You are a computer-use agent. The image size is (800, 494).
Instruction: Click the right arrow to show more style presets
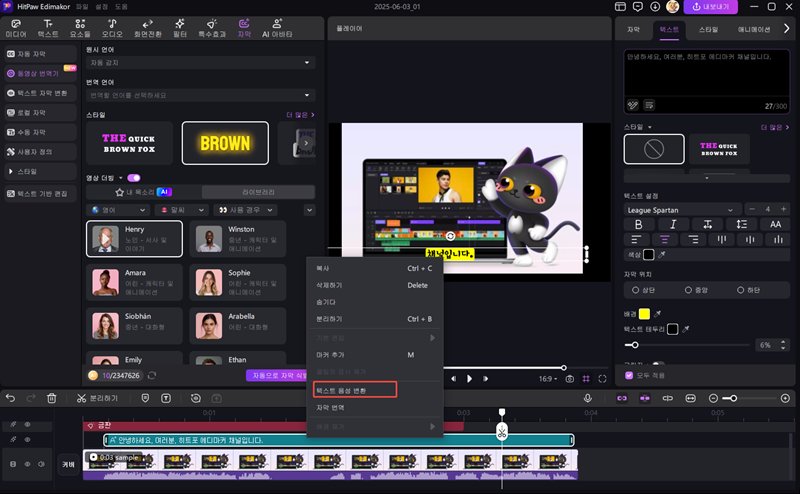tap(306, 143)
